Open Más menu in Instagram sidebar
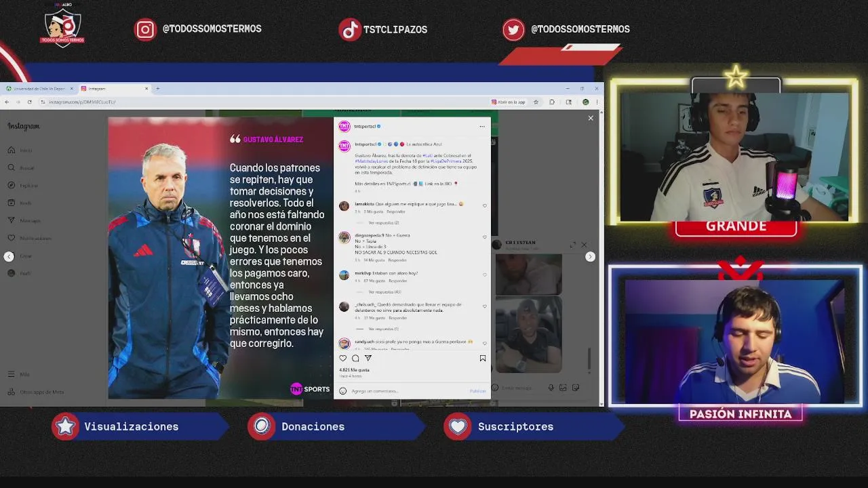The height and width of the screenshot is (488, 868). pos(19,374)
